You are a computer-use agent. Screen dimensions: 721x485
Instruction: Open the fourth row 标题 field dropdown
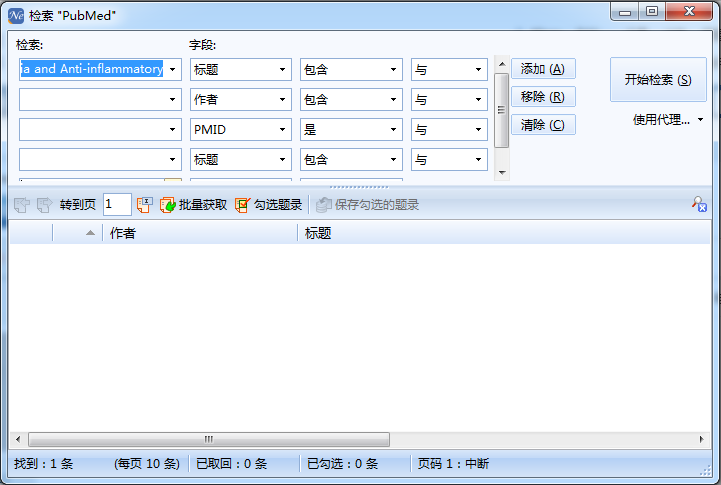(282, 160)
